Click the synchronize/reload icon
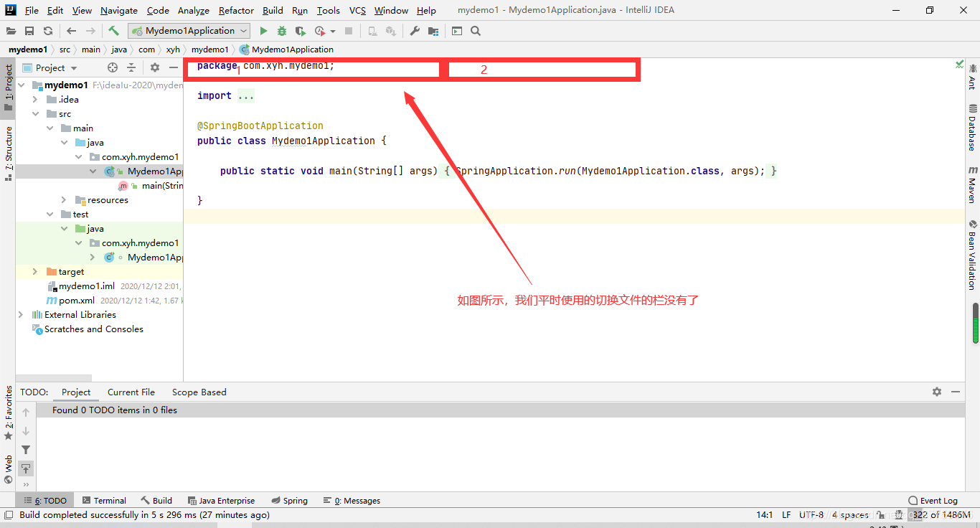 point(48,31)
